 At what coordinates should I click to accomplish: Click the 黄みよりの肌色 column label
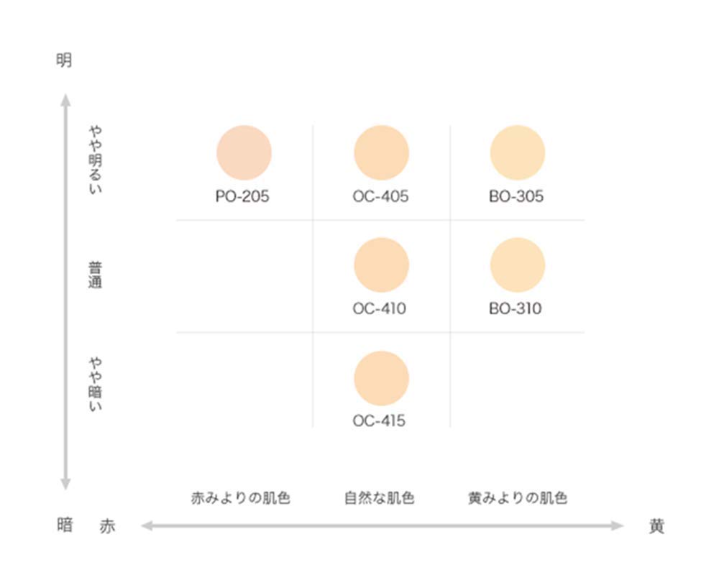(x=517, y=497)
